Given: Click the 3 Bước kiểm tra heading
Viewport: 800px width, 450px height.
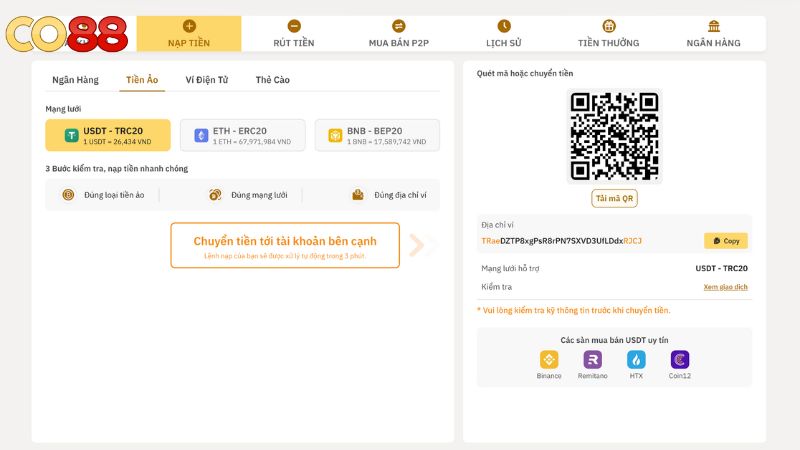Looking at the screenshot, I should click(x=117, y=168).
